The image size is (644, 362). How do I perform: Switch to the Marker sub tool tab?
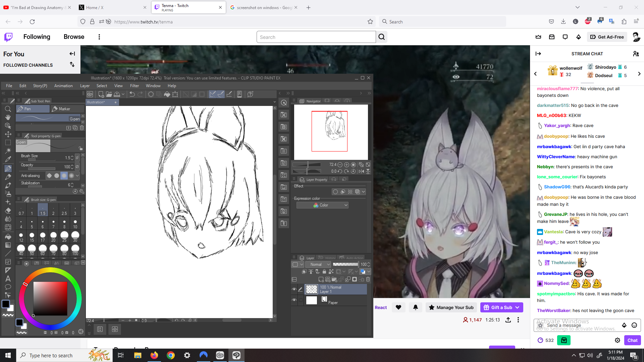click(x=67, y=109)
